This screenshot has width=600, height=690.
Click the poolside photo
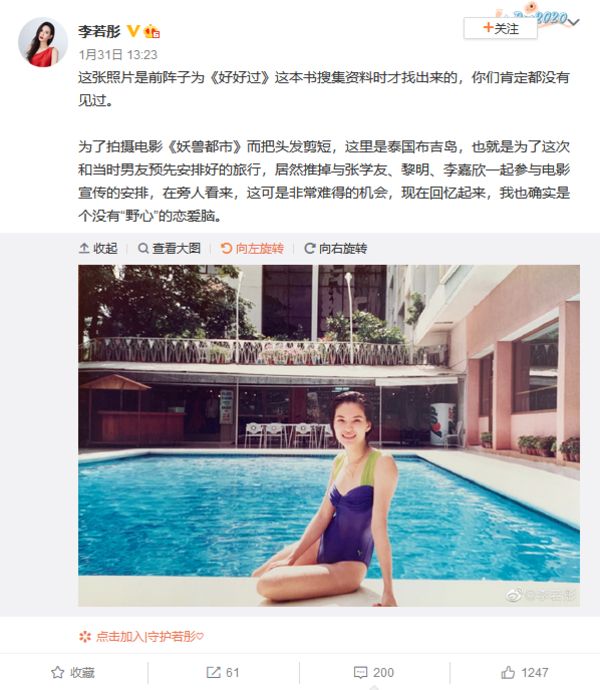tap(329, 435)
